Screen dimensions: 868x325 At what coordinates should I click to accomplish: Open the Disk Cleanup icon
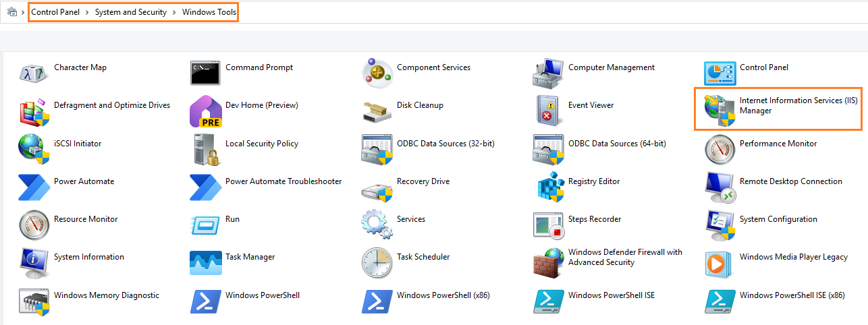tap(377, 111)
